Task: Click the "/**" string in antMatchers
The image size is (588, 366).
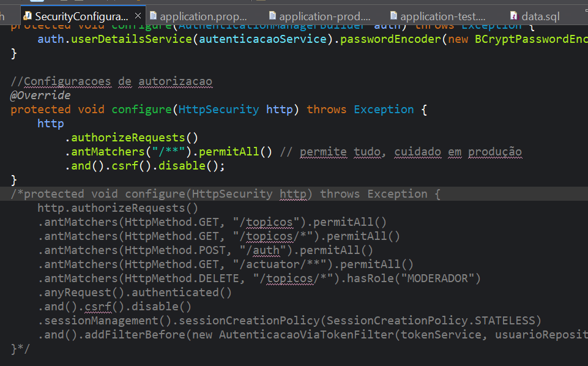Action: (168, 152)
